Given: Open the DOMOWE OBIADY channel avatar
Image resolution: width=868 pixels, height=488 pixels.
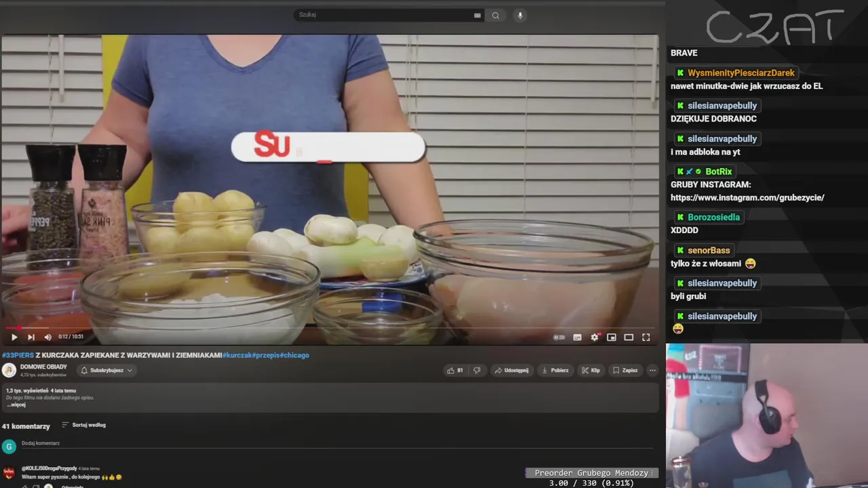Looking at the screenshot, I should pyautogui.click(x=9, y=370).
